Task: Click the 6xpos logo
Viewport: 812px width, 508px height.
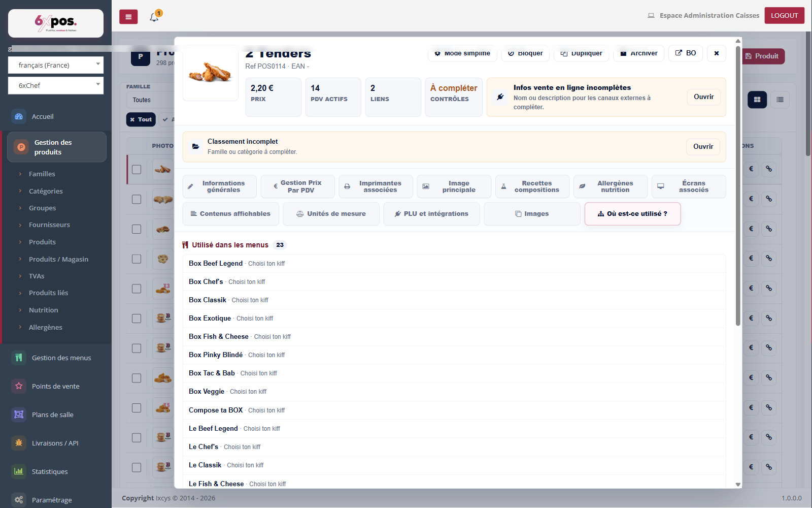Action: [x=56, y=23]
